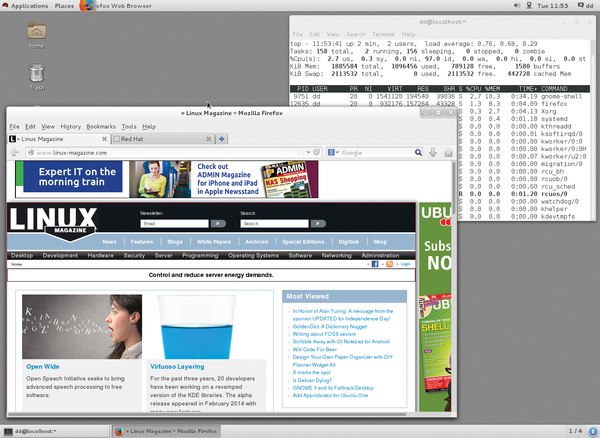Screen dimensions: 600x438
Task: Open the terminal window's File menu
Action: [297, 34]
